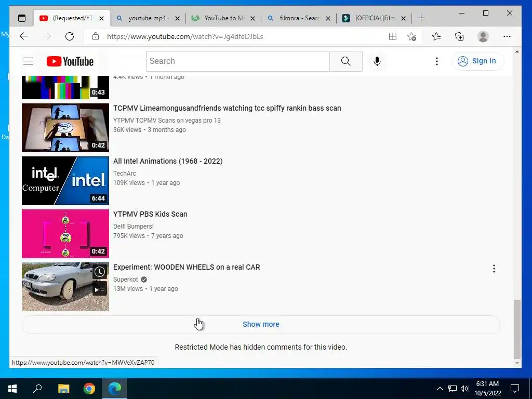
Task: Start voice search with microphone icon
Action: click(377, 61)
